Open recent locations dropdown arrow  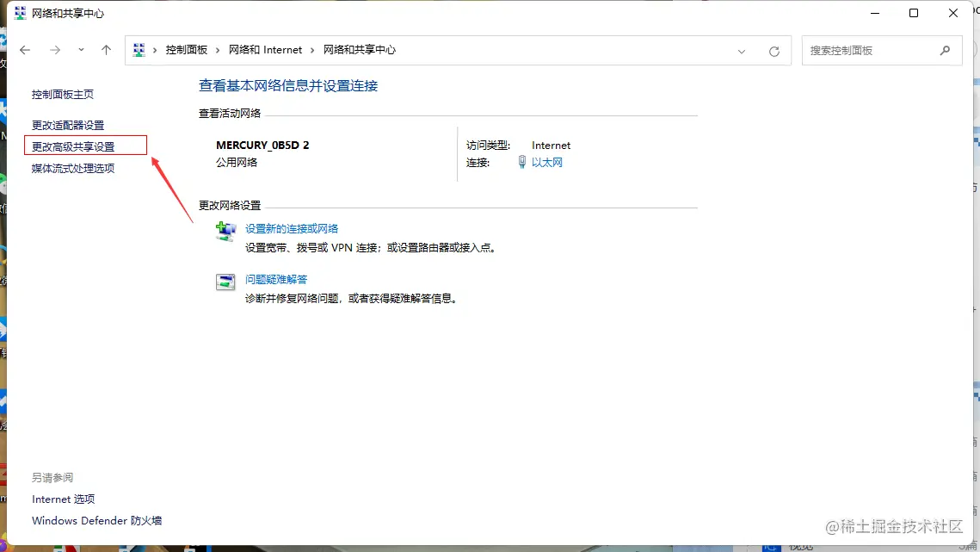tap(81, 50)
